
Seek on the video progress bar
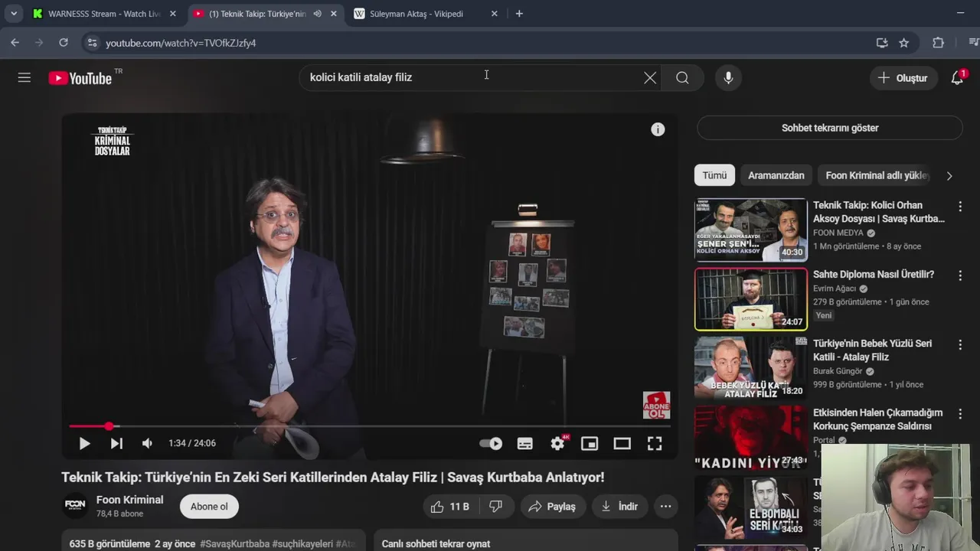point(370,426)
